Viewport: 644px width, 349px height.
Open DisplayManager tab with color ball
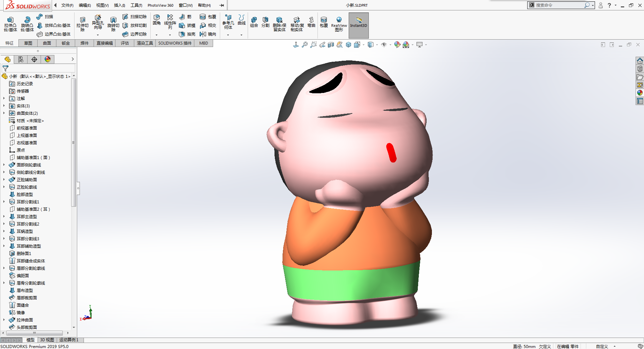[48, 59]
